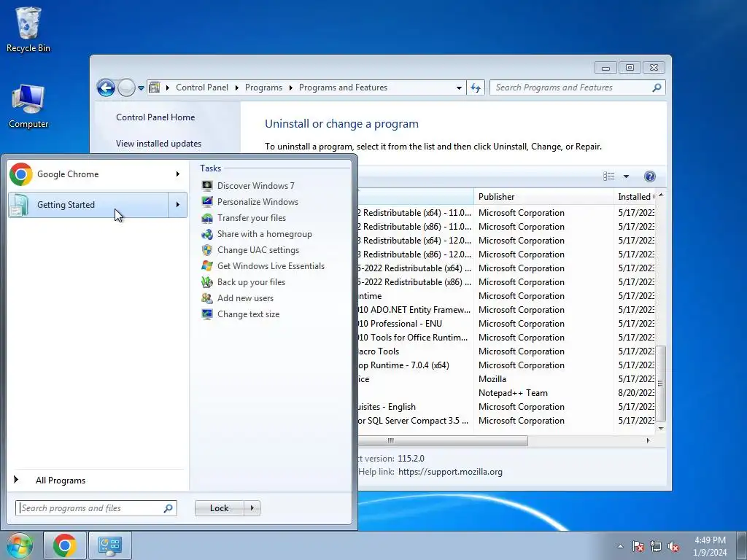The image size is (747, 560).
Task: Expand Control Panel breadcrumb arrow
Action: tap(237, 87)
